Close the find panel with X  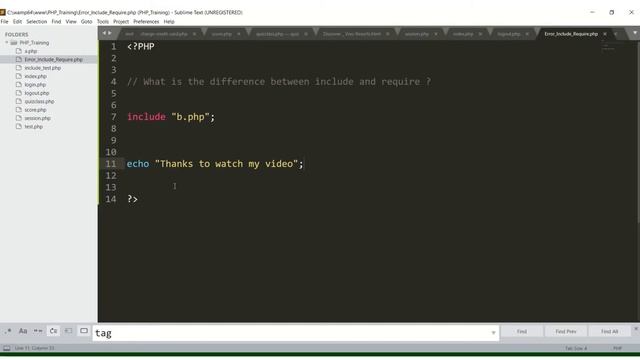pos(636,329)
